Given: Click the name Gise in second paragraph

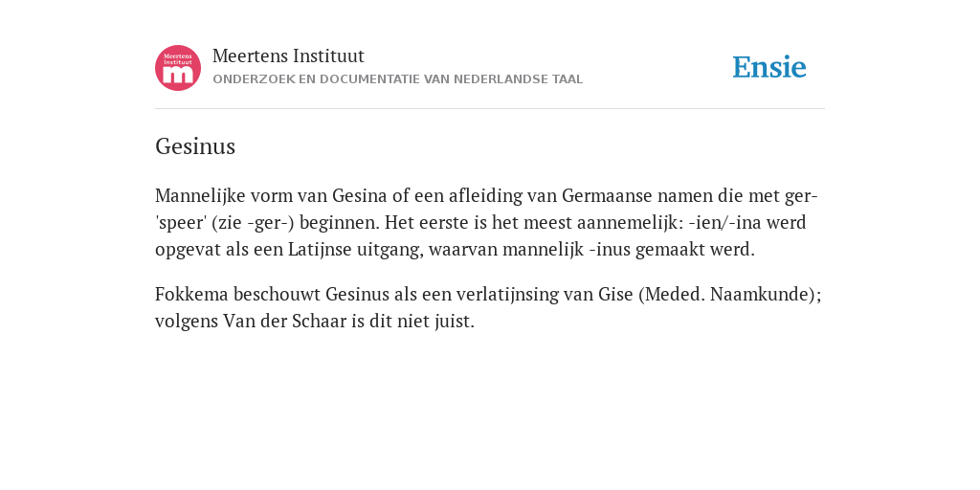Looking at the screenshot, I should tap(615, 294).
